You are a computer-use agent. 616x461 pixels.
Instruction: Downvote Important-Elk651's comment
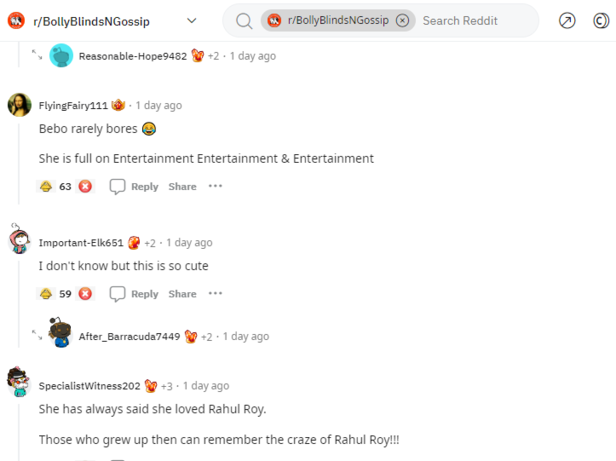[85, 294]
